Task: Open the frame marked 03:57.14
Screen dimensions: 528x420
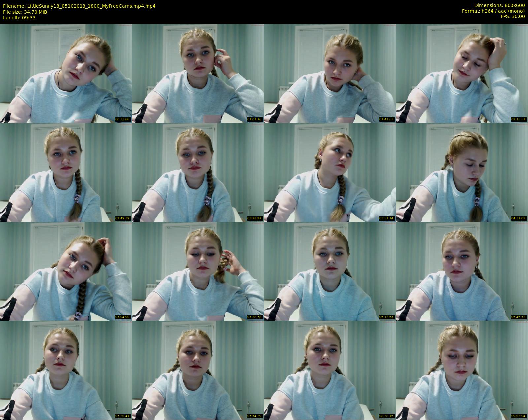Action: [x=330, y=172]
